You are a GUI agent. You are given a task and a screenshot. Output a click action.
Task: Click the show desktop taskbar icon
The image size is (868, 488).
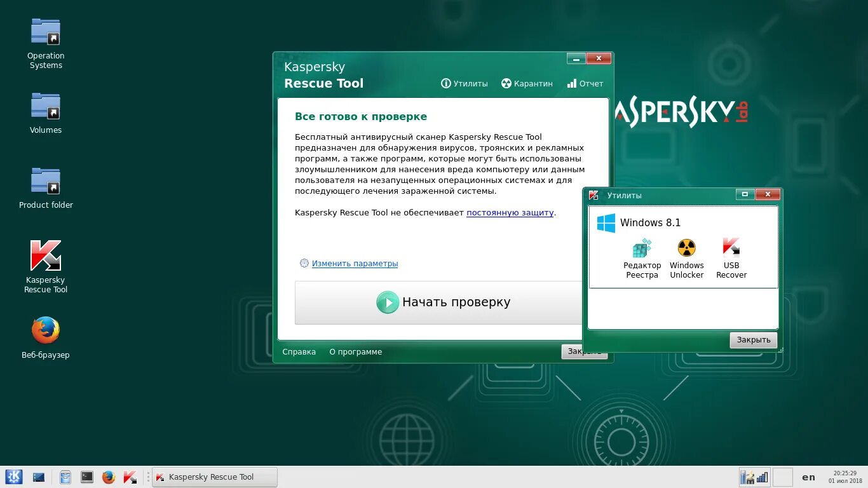pos(39,477)
